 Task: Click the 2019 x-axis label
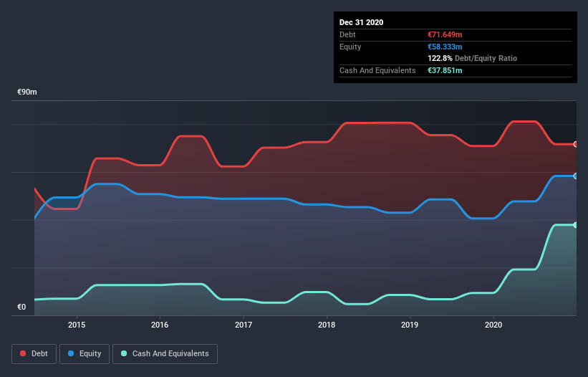[x=410, y=325]
